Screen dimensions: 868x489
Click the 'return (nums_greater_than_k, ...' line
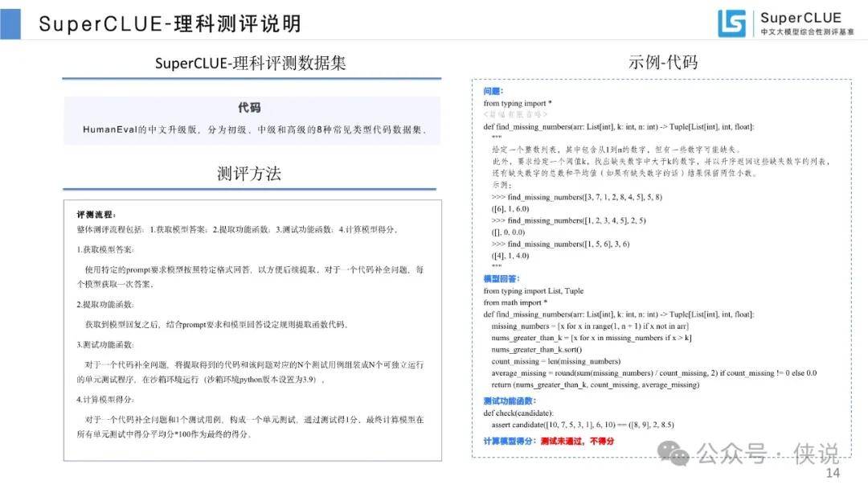tap(596, 384)
